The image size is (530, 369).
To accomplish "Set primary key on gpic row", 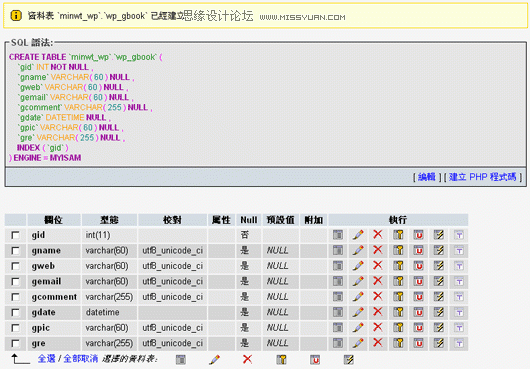I will click(398, 328).
